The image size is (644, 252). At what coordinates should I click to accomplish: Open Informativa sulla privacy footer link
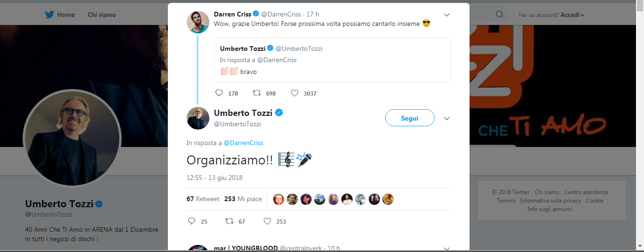[550, 201]
